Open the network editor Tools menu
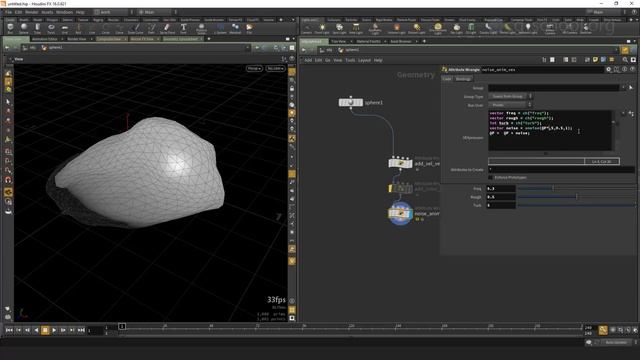Image resolution: width=640 pixels, height=360 pixels. pos(350,60)
